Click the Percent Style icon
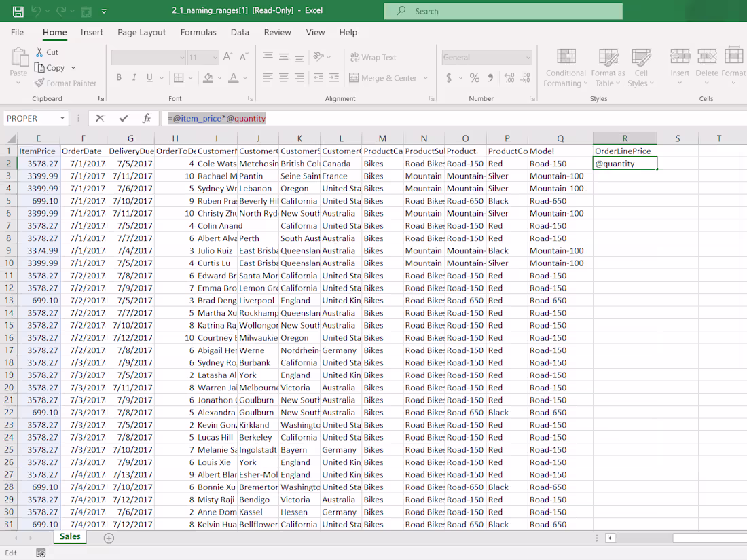This screenshot has height=560, width=747. pyautogui.click(x=475, y=78)
